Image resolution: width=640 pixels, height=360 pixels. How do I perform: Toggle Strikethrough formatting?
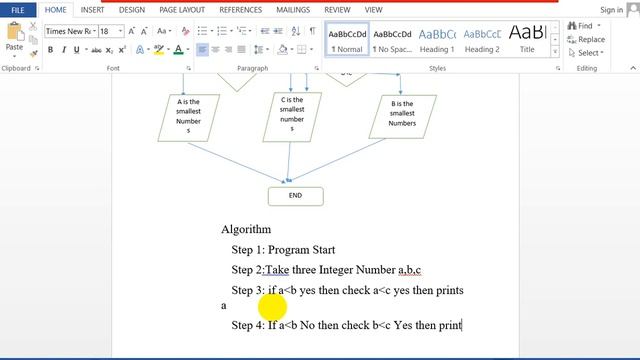(96, 50)
